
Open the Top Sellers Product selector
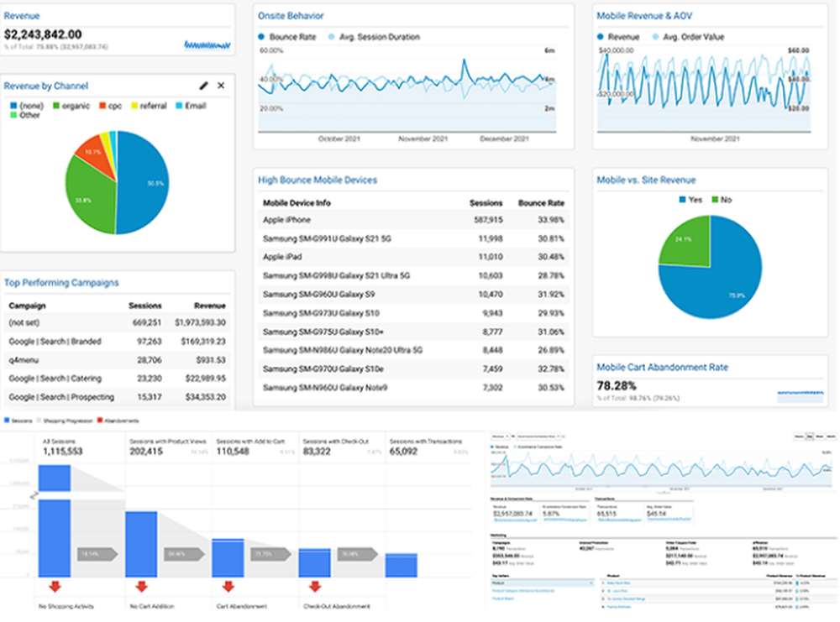(x=543, y=583)
